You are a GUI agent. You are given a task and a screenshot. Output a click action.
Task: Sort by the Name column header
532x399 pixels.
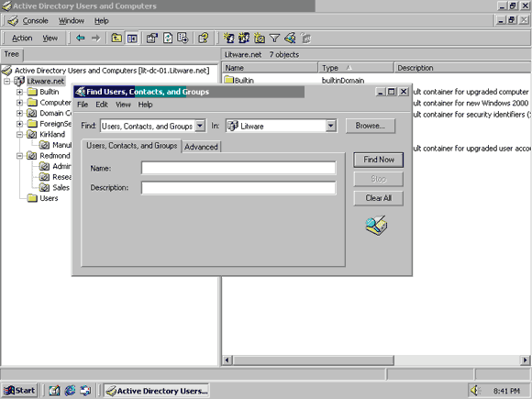coord(270,68)
